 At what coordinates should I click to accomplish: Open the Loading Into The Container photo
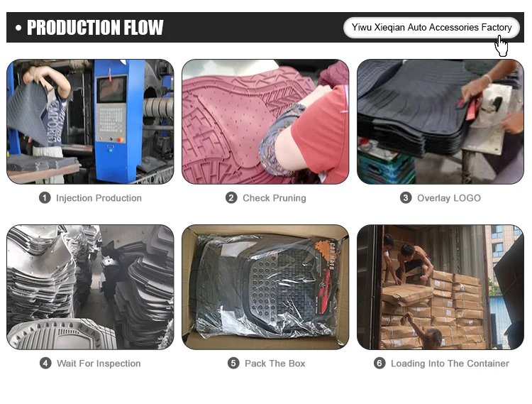440,288
